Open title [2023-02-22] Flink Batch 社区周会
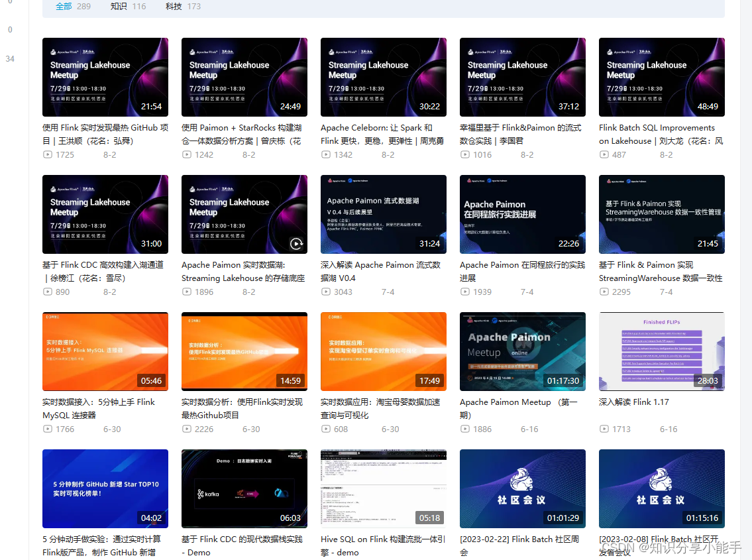 coord(519,546)
